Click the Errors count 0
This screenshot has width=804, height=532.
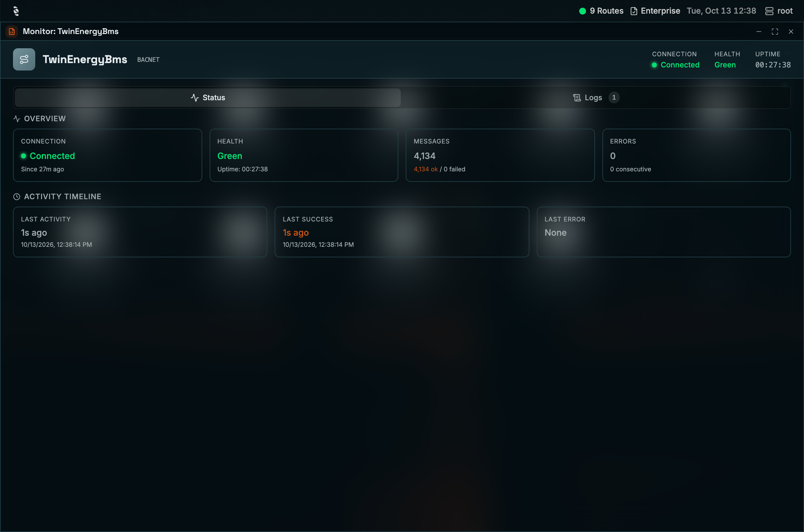613,156
